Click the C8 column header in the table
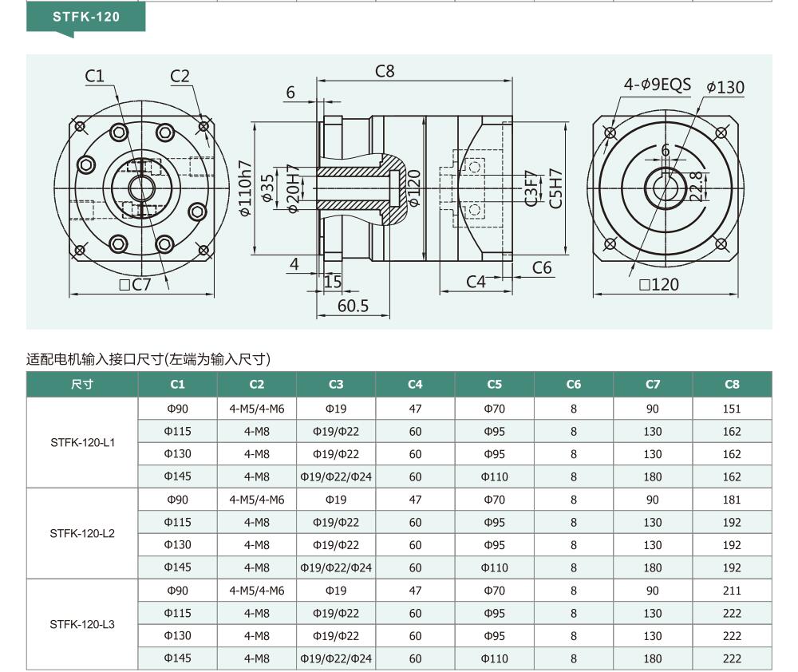 (x=733, y=385)
